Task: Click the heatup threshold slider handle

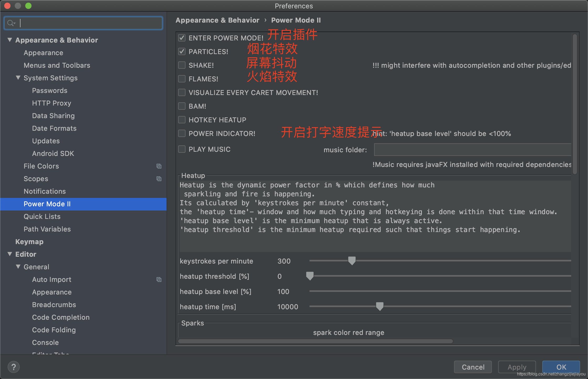Action: click(310, 276)
